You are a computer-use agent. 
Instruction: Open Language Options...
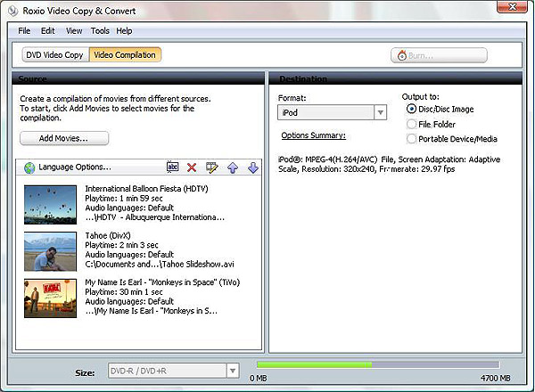pos(75,167)
